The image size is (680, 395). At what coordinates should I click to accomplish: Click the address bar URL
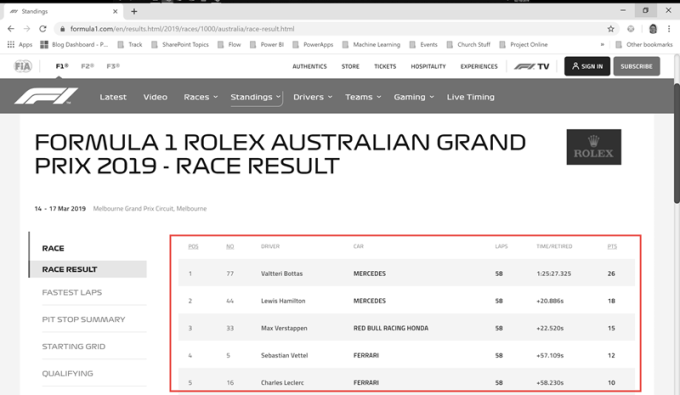[x=182, y=29]
